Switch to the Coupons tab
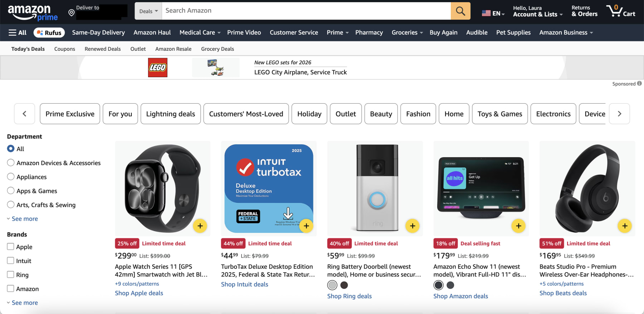 (64, 49)
